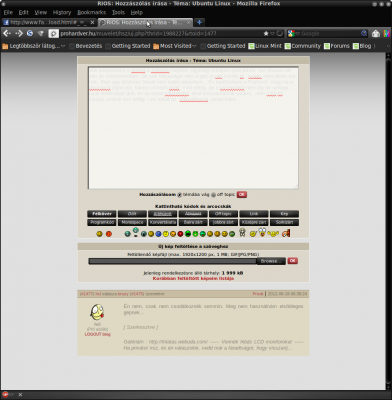Click the LOGOUT blog link under hci
Screen dimensions: 392x400
[x=97, y=334]
